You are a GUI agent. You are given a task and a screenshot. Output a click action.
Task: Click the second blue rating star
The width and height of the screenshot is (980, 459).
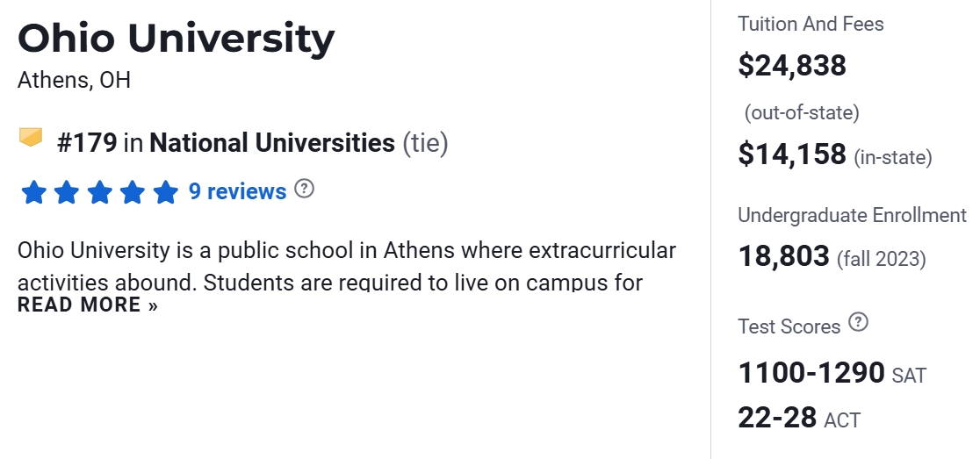click(x=67, y=192)
